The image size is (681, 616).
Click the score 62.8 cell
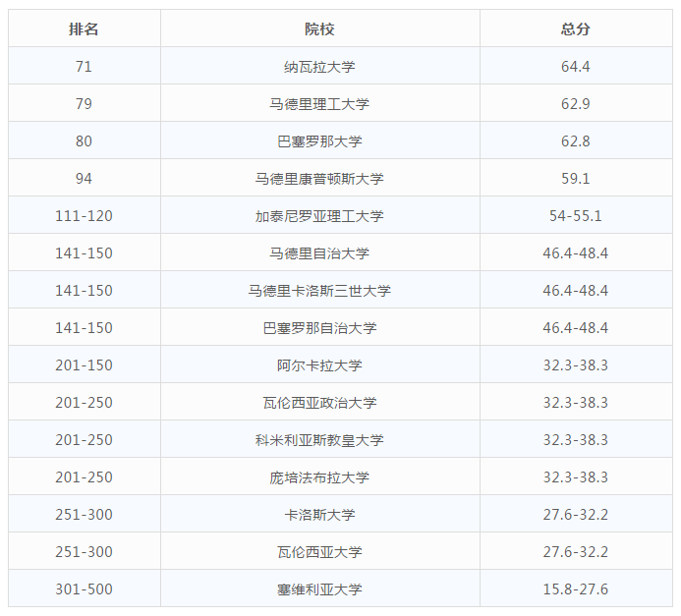[x=576, y=141]
